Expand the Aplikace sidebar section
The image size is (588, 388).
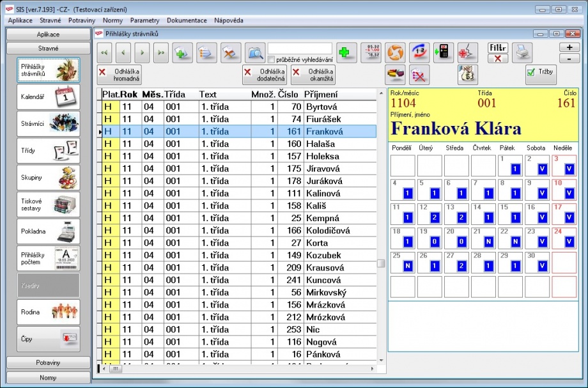tap(49, 34)
